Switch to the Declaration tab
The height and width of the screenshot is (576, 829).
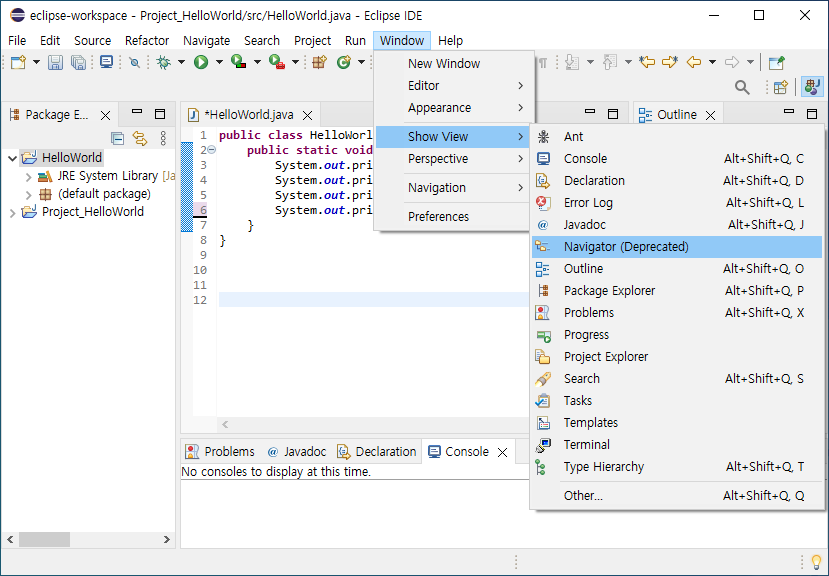[377, 452]
